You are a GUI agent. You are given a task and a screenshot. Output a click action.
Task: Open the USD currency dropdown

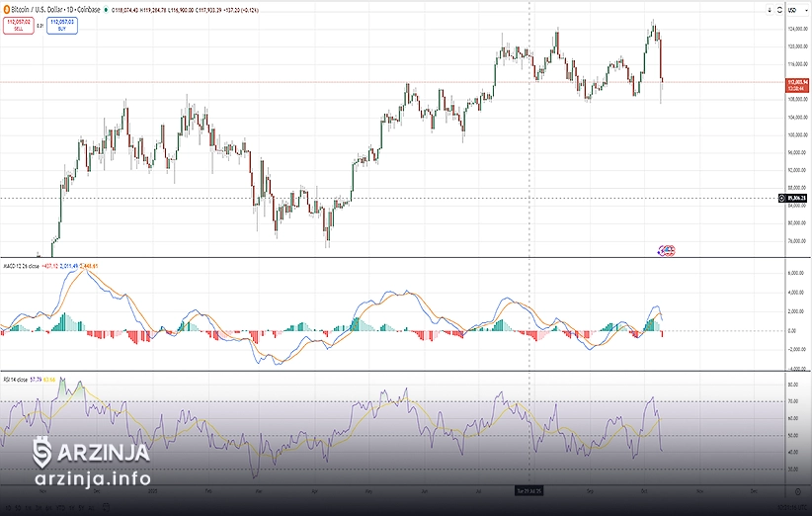pos(792,10)
